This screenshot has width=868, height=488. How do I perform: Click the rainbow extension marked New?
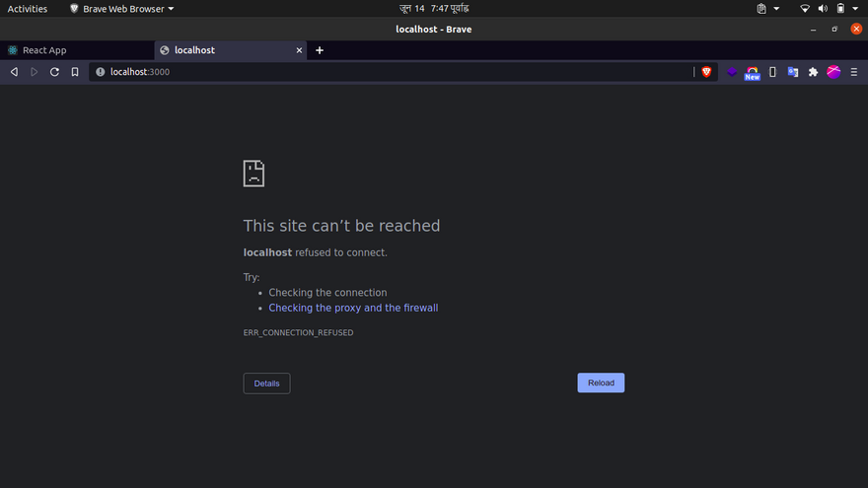pos(753,72)
